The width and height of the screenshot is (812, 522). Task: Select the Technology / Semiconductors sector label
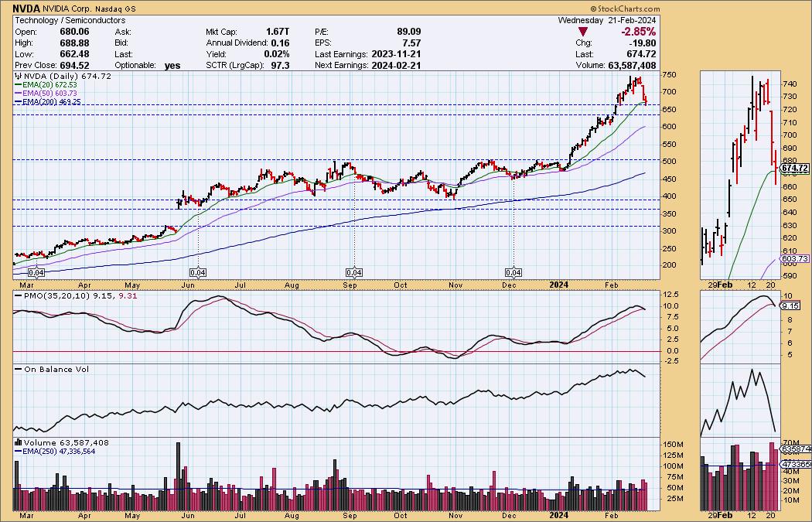pyautogui.click(x=70, y=20)
